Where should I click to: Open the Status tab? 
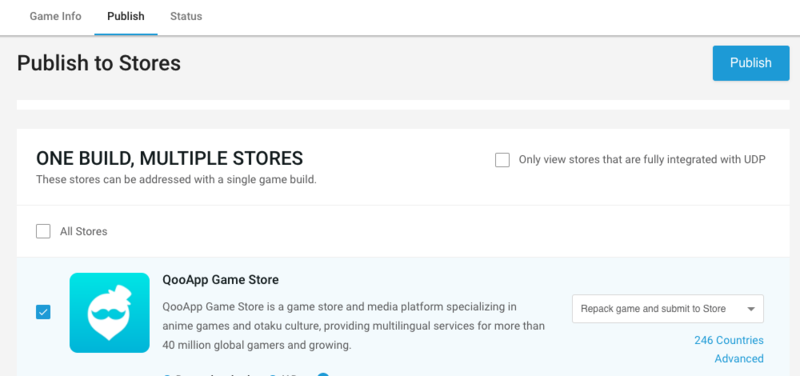pos(186,16)
